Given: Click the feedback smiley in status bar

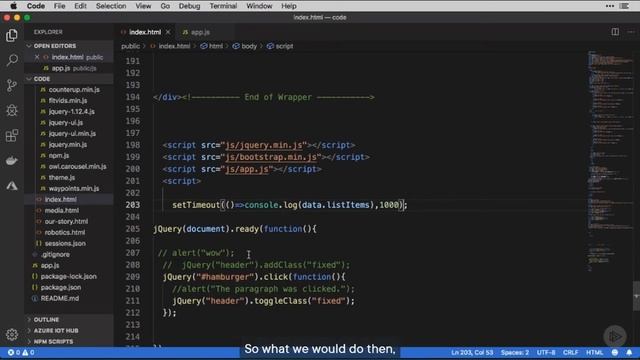Looking at the screenshot, I should click(615, 352).
